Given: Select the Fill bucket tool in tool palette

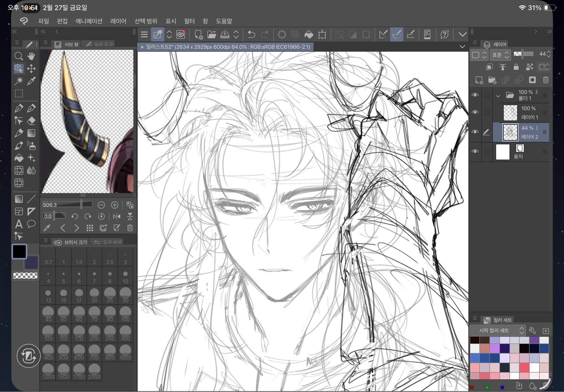Looking at the screenshot, I should [19, 158].
